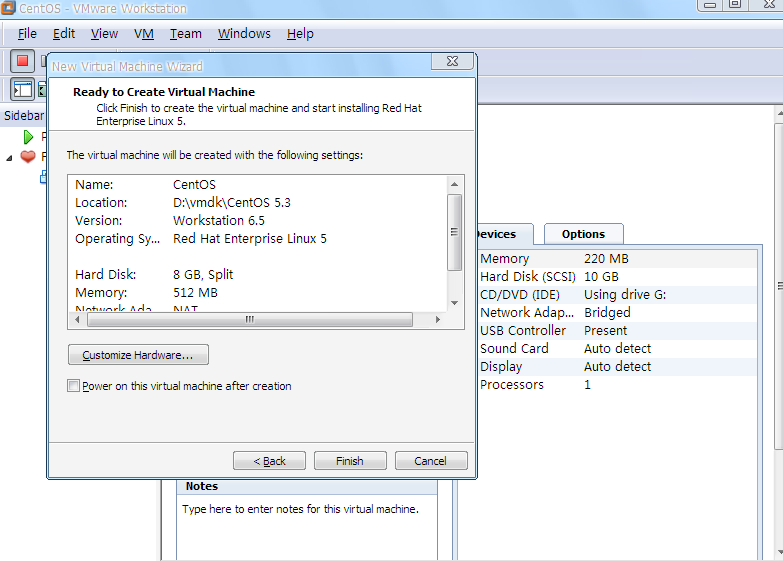
Task: Switch to the Options tab
Action: click(x=583, y=234)
